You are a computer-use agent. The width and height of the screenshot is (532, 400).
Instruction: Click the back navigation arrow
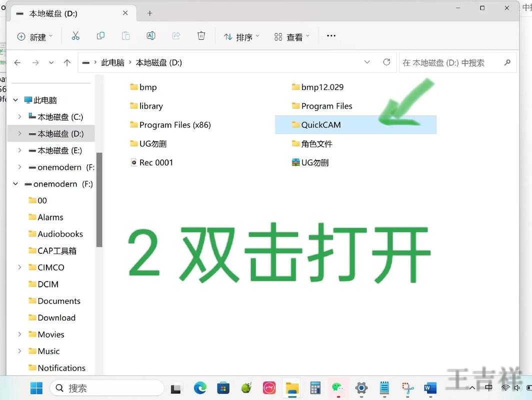[17, 62]
